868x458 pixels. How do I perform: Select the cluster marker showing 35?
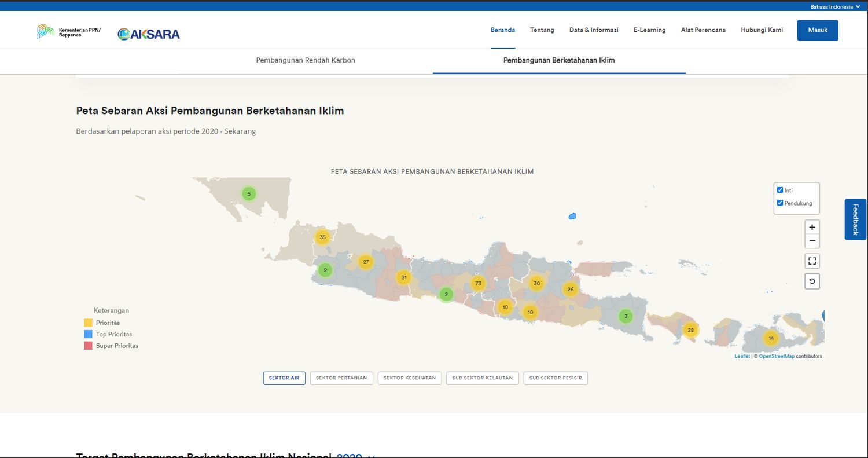pos(322,237)
